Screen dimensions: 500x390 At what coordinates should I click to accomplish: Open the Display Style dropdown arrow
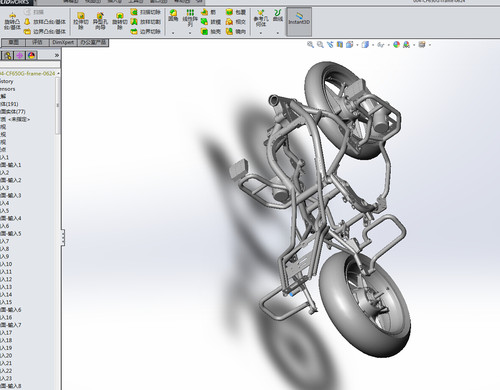(373, 45)
